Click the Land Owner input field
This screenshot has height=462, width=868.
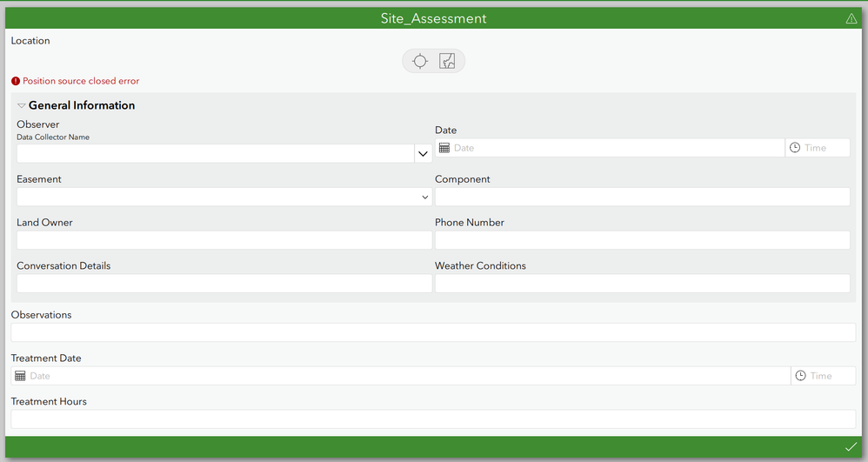click(x=224, y=240)
